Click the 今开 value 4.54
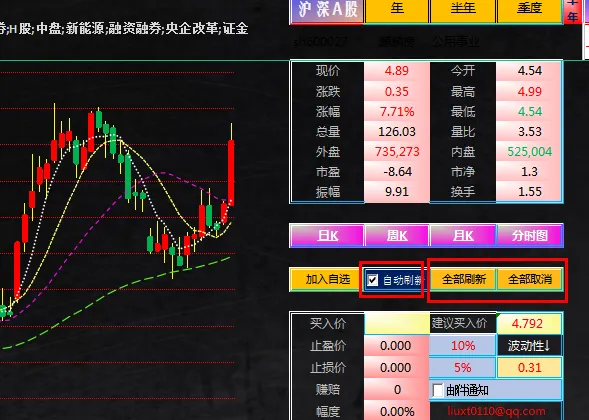589x420 pixels. [529, 71]
